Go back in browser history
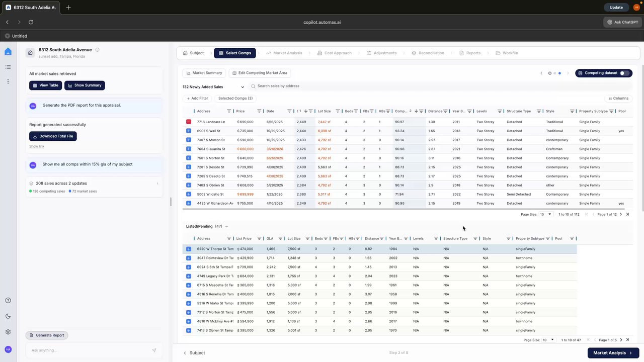644x362 pixels. click(x=8, y=22)
